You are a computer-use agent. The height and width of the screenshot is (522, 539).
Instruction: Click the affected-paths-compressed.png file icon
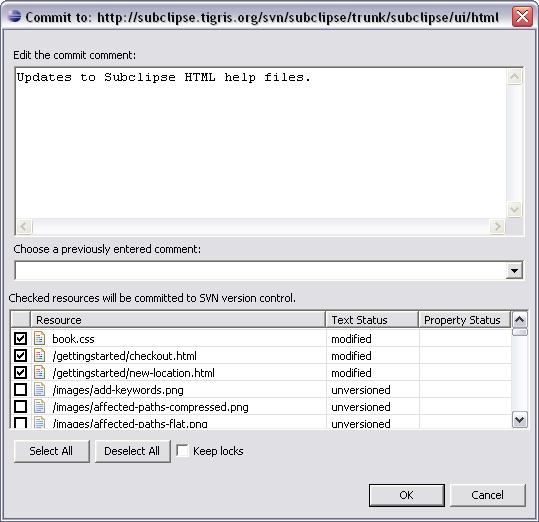pos(40,407)
